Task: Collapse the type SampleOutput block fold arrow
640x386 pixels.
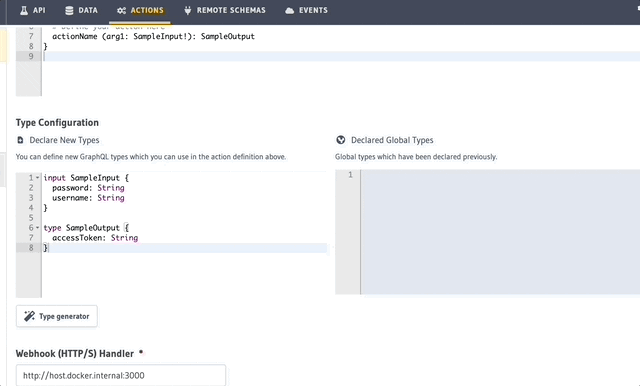Action: 38,228
